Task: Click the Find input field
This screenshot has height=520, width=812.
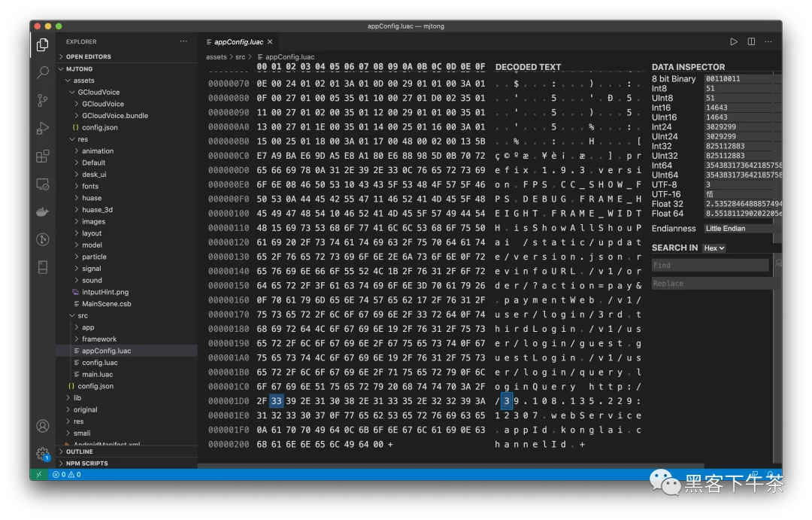Action: pos(710,266)
